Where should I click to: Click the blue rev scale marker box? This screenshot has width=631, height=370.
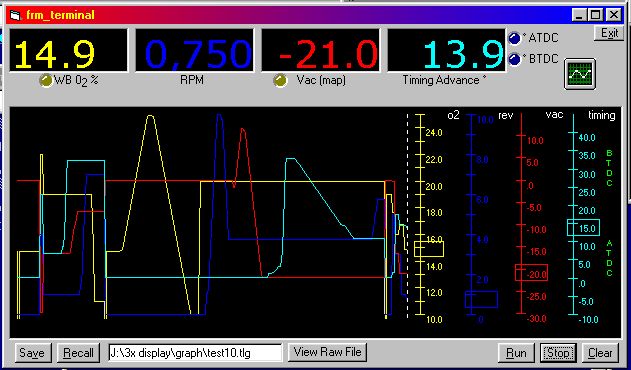(481, 299)
